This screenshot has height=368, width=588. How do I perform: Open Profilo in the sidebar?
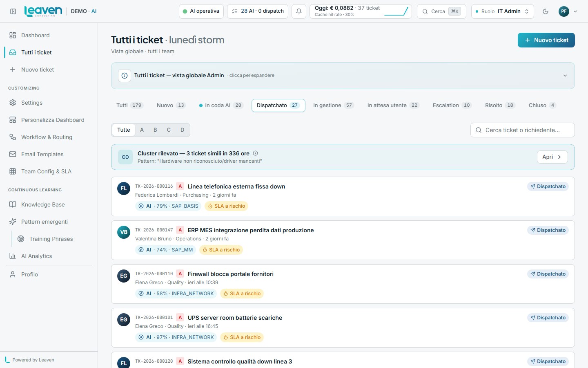(x=49, y=274)
